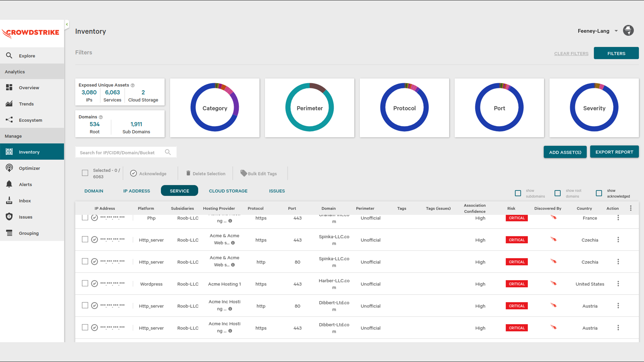Toggle the select-all checkbox

(x=85, y=173)
